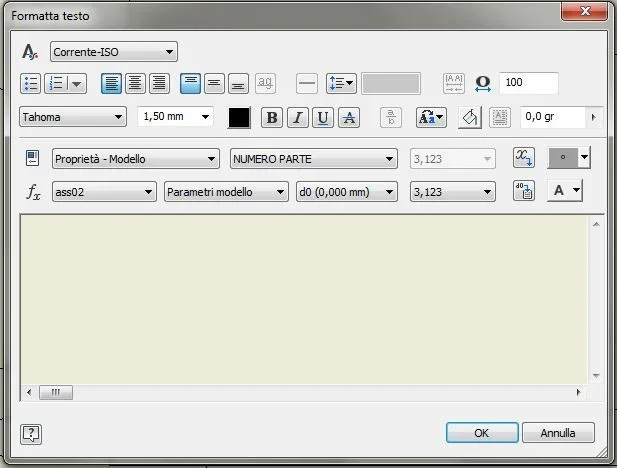Apply bulleted list formatting

30,83
